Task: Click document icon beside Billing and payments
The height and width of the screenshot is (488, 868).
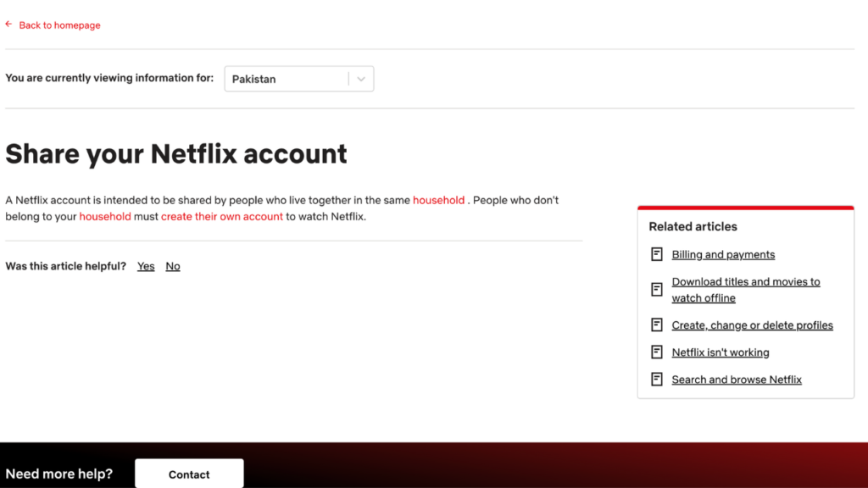Action: pos(657,254)
